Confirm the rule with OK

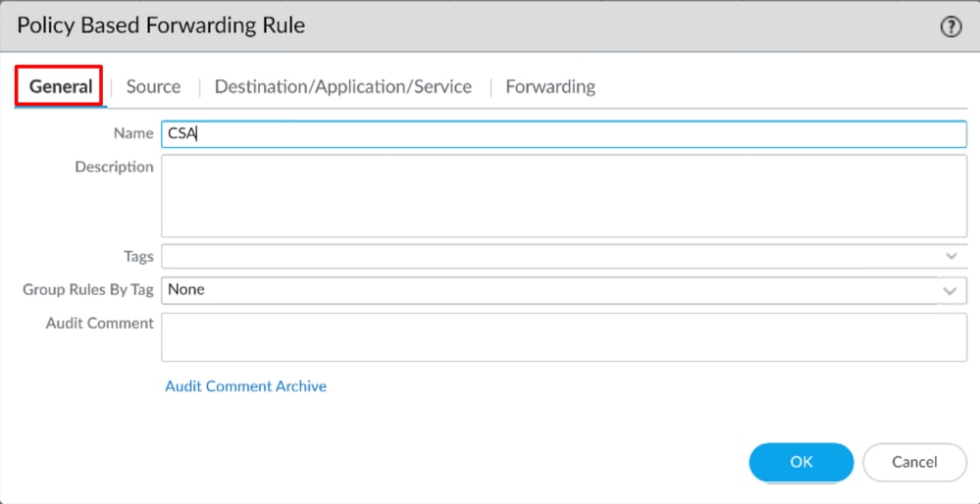tap(800, 462)
